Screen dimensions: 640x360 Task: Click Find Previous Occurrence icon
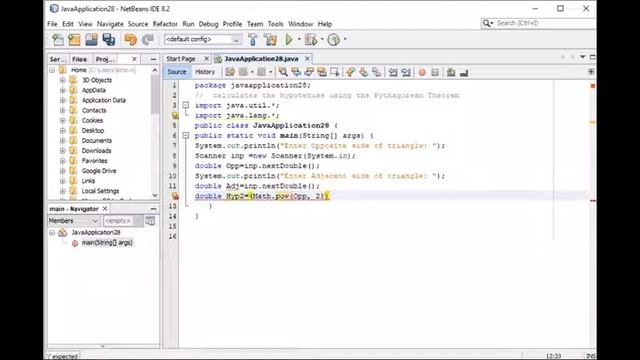click(296, 72)
